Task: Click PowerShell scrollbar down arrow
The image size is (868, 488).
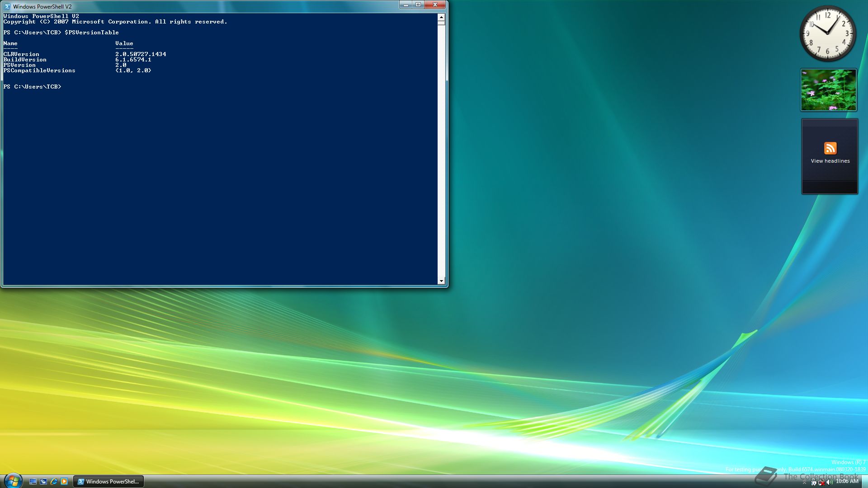Action: click(x=441, y=281)
